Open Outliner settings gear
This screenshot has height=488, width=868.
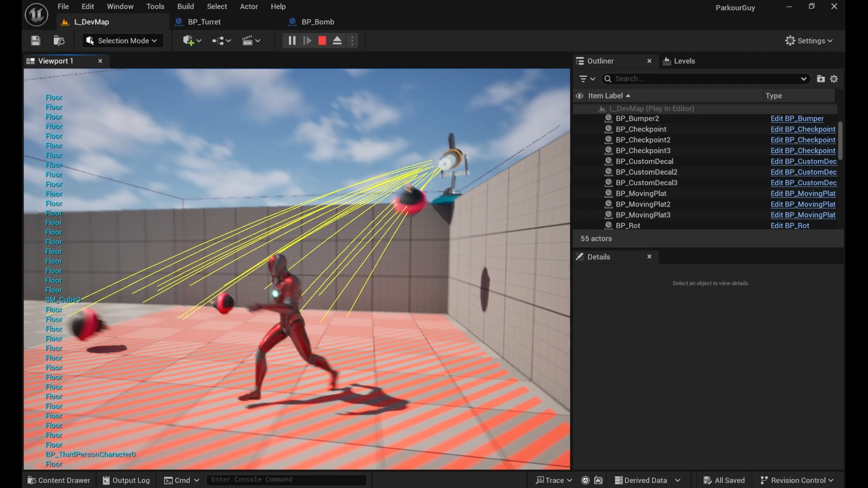pyautogui.click(x=834, y=79)
